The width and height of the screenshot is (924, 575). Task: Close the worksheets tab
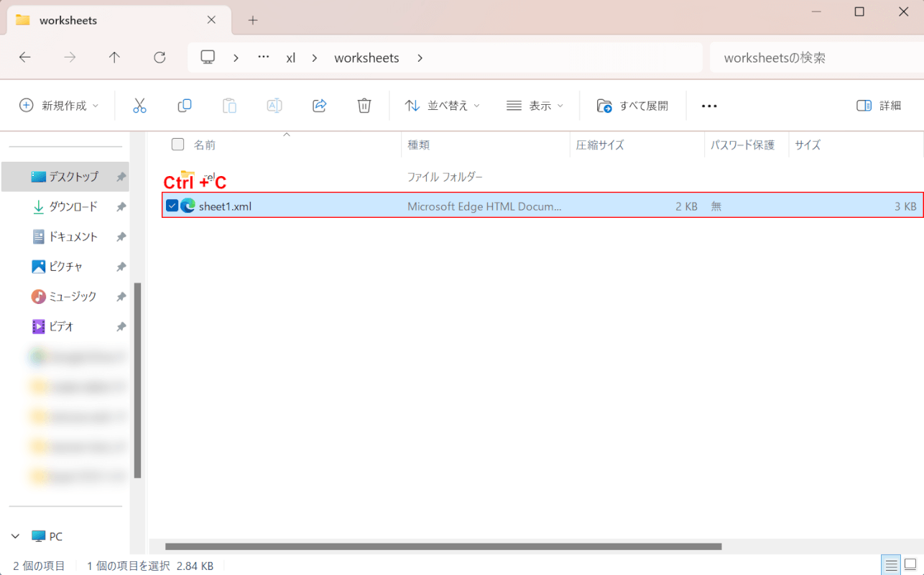point(211,20)
